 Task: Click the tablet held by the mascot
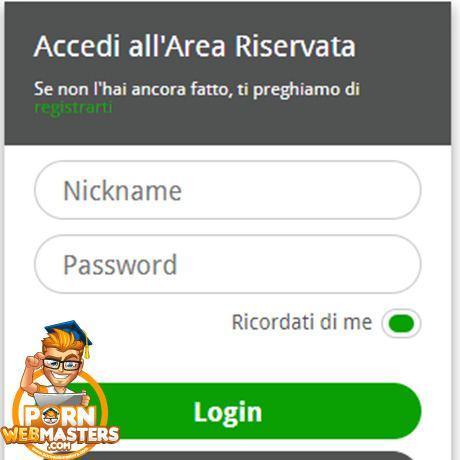pyautogui.click(x=60, y=400)
